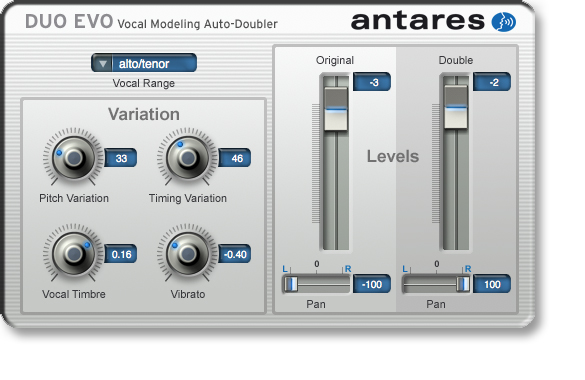585x380 pixels.
Task: Click the 0 center mark on Original pan
Action: tap(316, 264)
